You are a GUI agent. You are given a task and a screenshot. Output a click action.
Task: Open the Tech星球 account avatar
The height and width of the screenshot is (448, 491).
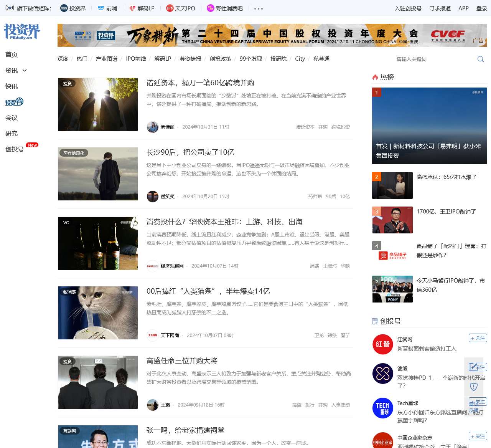(383, 408)
